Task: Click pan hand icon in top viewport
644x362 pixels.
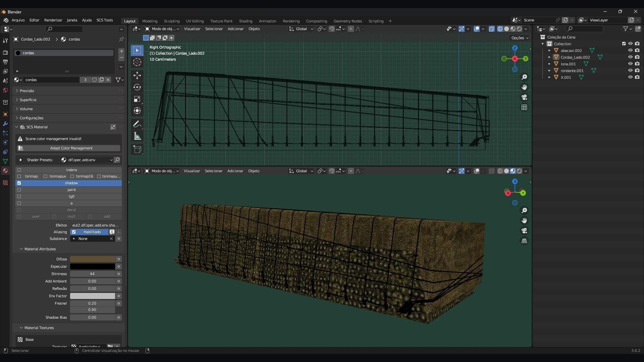Action: tap(524, 87)
